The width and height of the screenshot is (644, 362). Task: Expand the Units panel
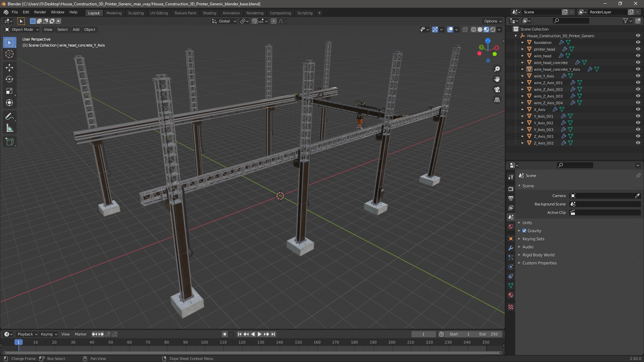527,223
